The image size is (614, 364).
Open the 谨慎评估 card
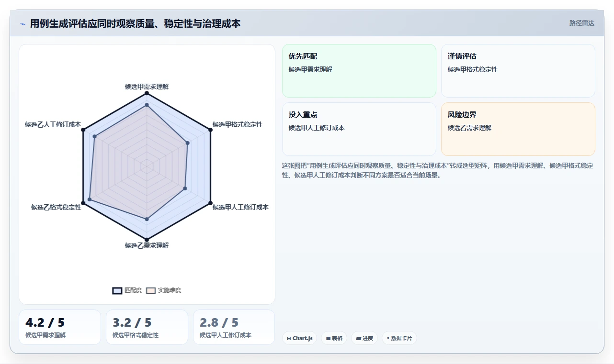pyautogui.click(x=518, y=71)
